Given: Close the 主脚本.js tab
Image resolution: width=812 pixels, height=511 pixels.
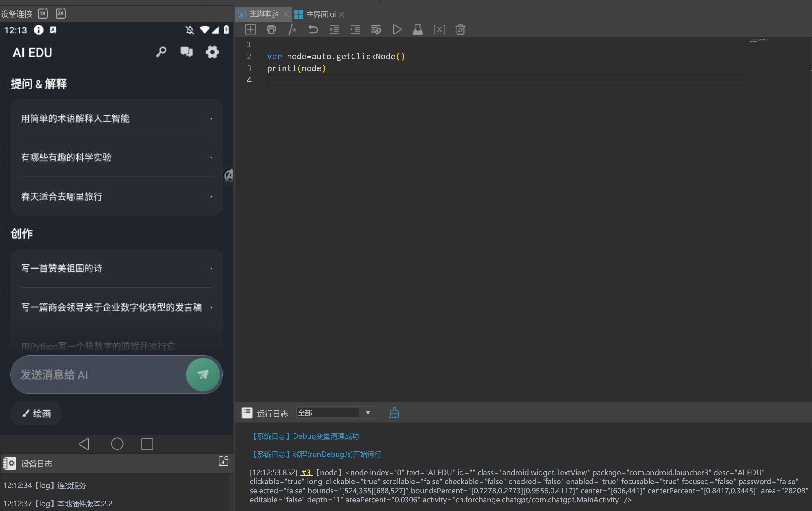Looking at the screenshot, I should point(286,14).
